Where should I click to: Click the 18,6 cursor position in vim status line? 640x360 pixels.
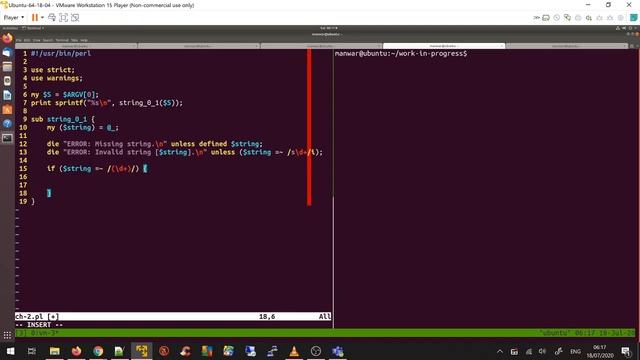[267, 316]
